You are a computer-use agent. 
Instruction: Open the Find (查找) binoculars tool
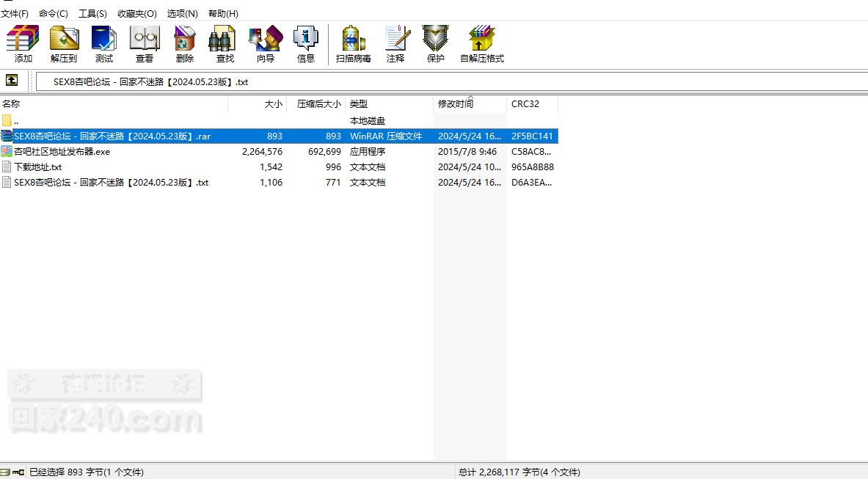click(225, 44)
